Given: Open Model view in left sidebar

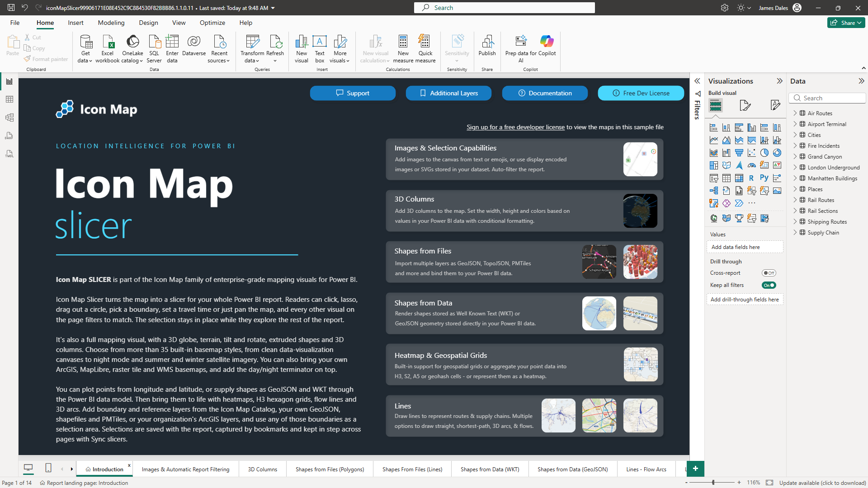Looking at the screenshot, I should tap(9, 117).
